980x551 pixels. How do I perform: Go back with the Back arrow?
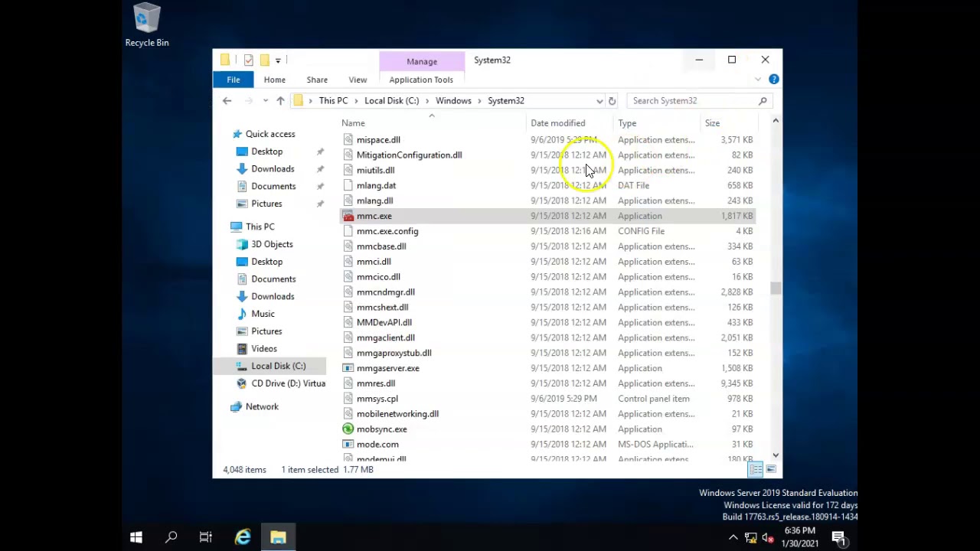[x=227, y=101]
